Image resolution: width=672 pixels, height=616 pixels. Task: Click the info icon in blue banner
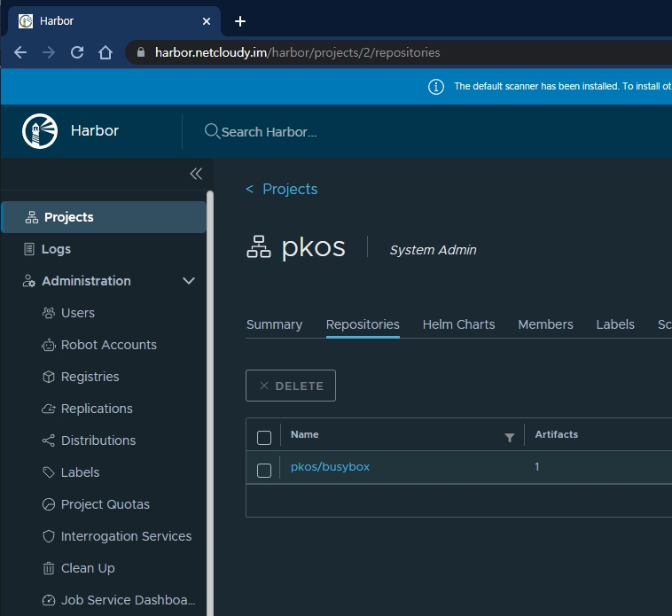pos(436,87)
